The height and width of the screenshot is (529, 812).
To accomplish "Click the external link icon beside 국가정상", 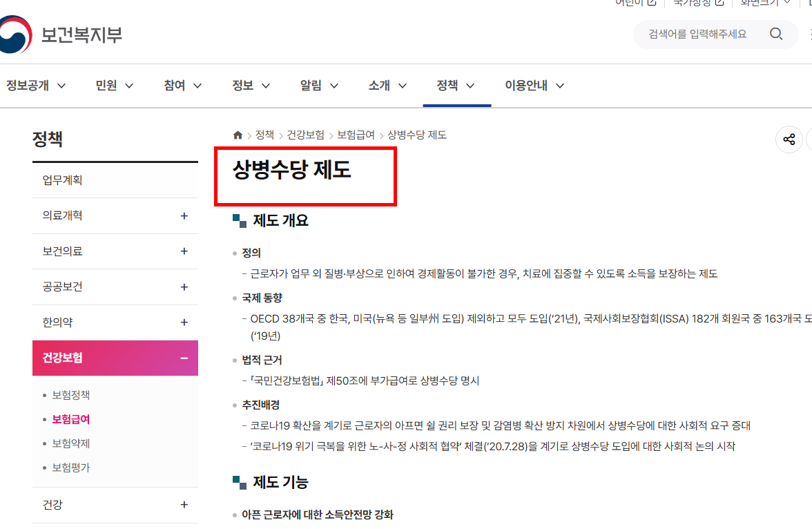I will (x=718, y=2).
